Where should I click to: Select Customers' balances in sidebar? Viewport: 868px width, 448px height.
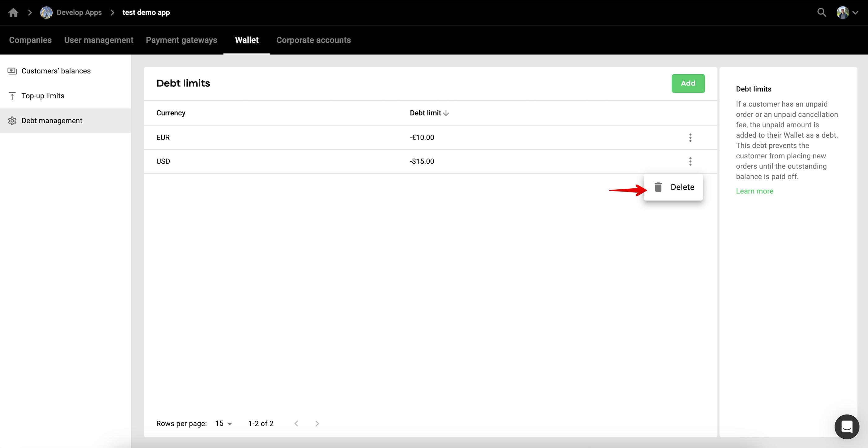[56, 71]
